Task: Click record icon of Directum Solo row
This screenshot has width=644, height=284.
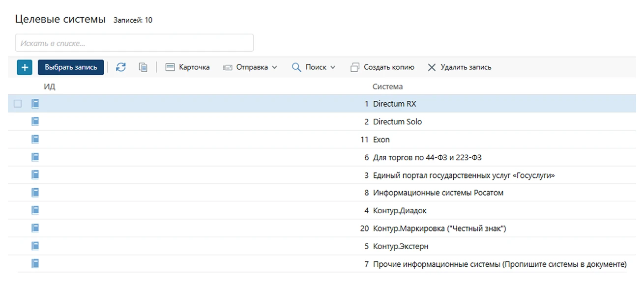Action: coord(35,121)
